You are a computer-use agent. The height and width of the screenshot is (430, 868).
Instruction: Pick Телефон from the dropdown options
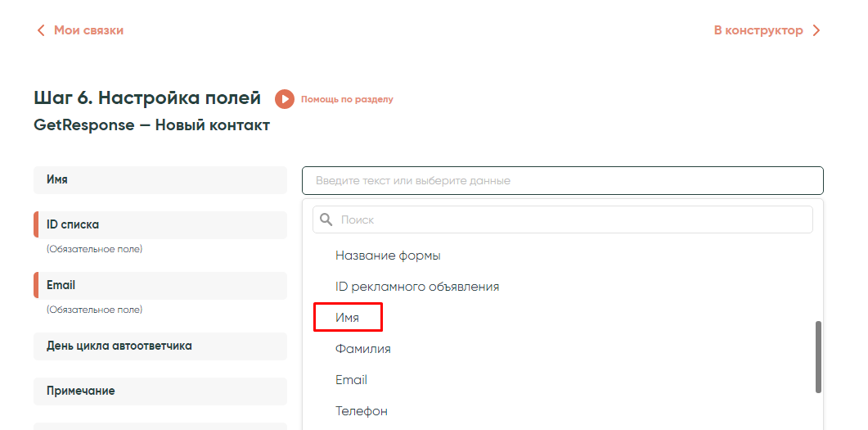(362, 411)
